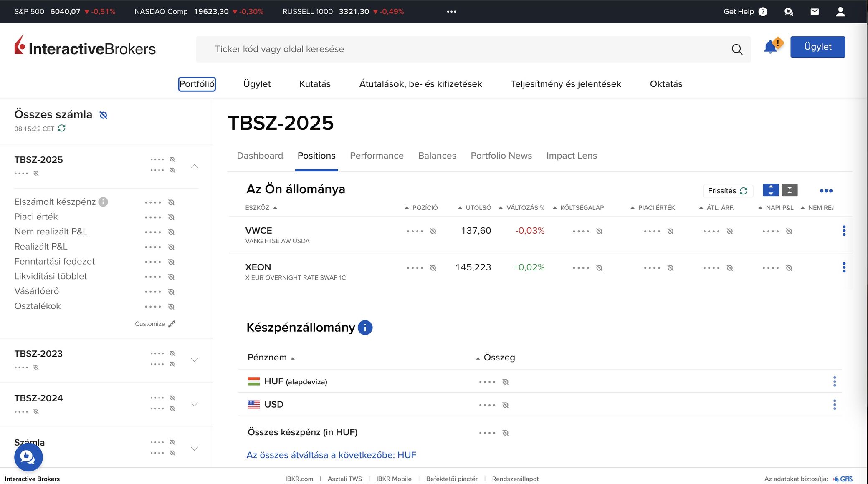
Task: Toggle privacy mode next to Összes számla
Action: [x=103, y=115]
